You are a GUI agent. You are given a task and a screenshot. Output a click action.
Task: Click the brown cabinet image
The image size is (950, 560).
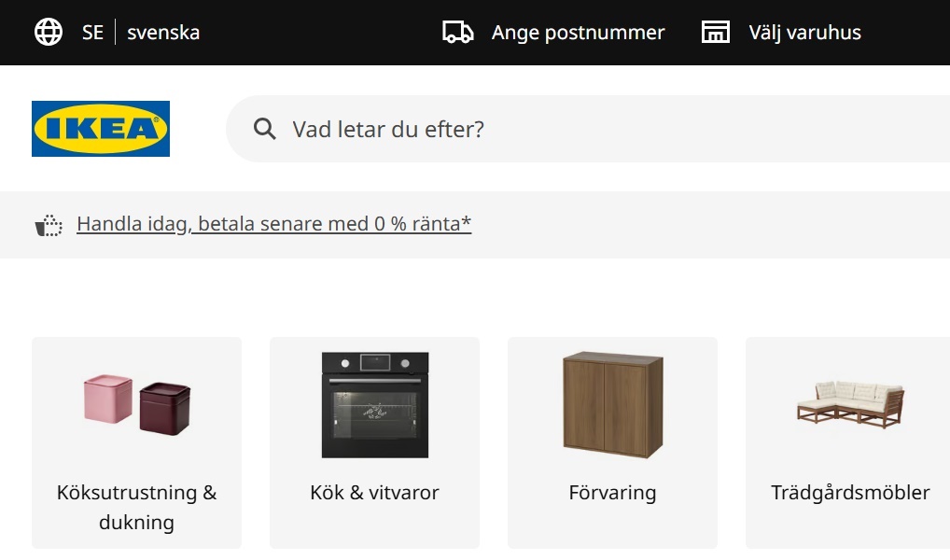click(x=612, y=404)
